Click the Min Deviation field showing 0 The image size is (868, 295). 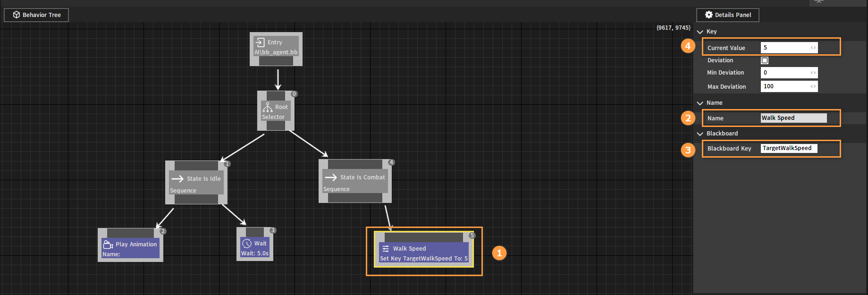[x=789, y=73]
